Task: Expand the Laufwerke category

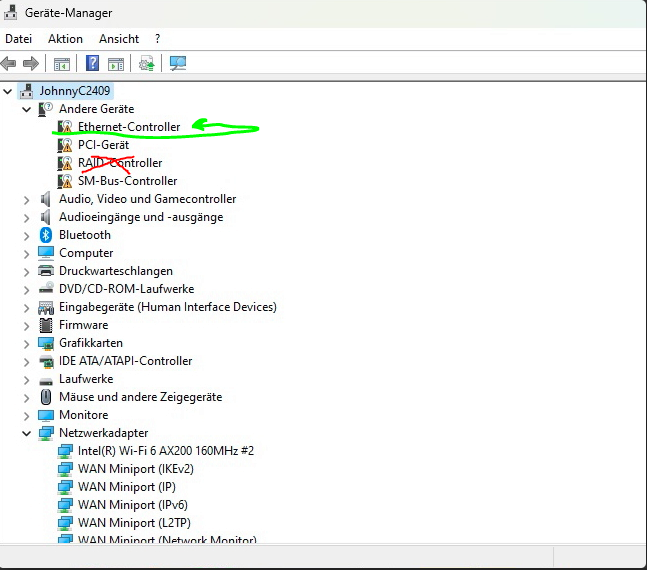Action: [26, 380]
